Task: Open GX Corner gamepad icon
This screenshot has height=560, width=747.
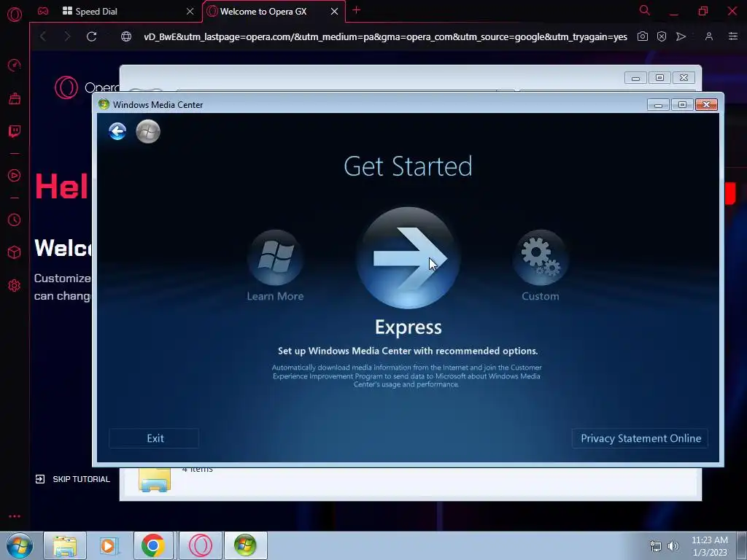Action: 43,11
